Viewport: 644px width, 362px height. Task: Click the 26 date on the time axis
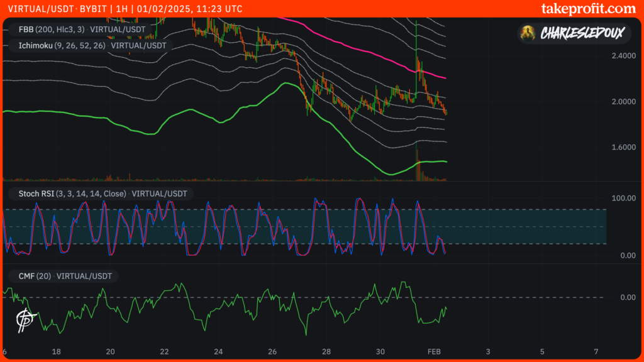(272, 351)
